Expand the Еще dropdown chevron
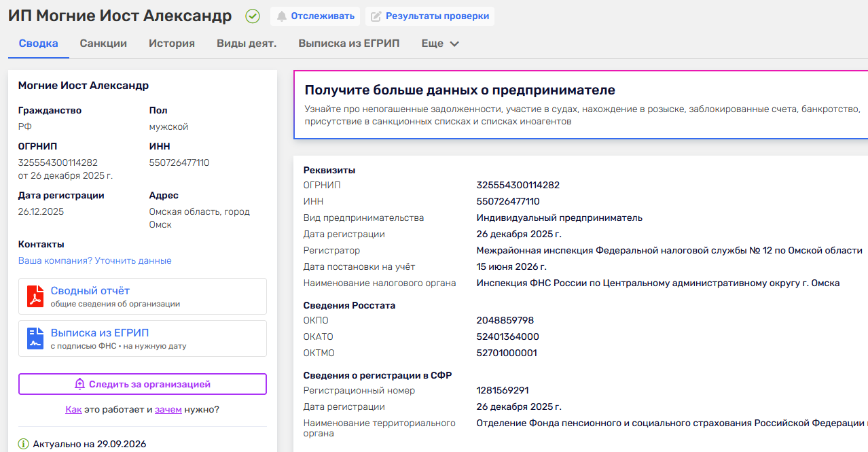 [x=454, y=44]
